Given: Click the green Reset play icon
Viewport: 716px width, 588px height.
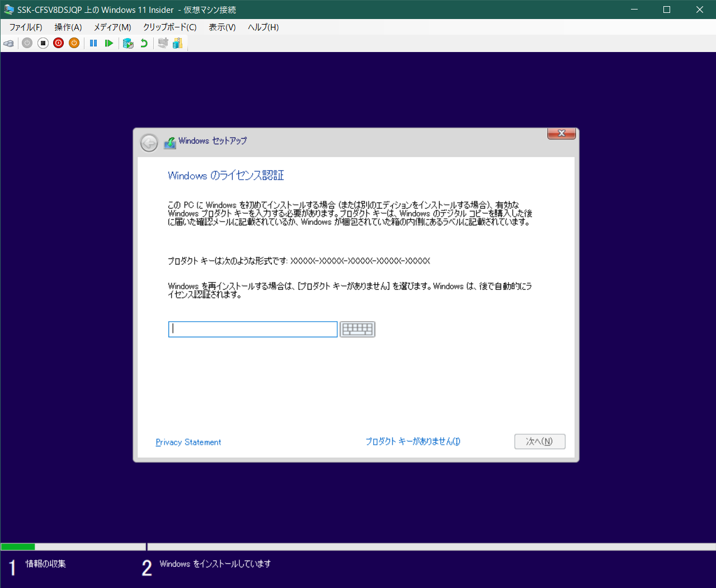Looking at the screenshot, I should click(109, 43).
